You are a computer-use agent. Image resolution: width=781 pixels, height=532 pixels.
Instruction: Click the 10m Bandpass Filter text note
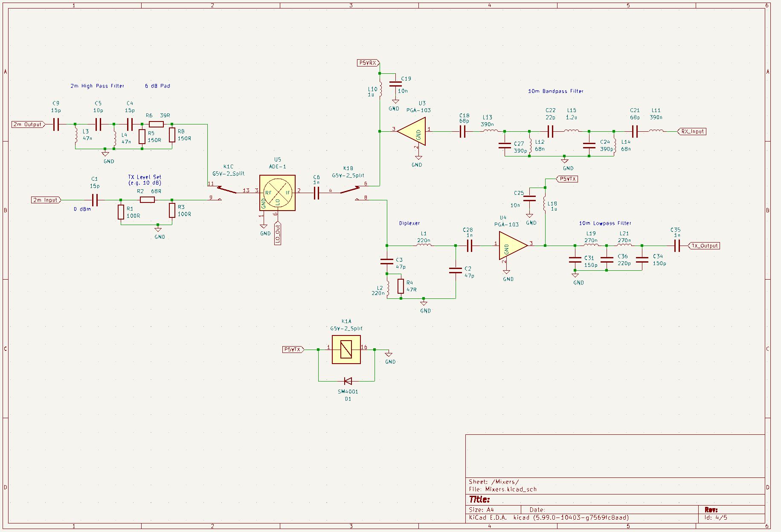click(555, 91)
